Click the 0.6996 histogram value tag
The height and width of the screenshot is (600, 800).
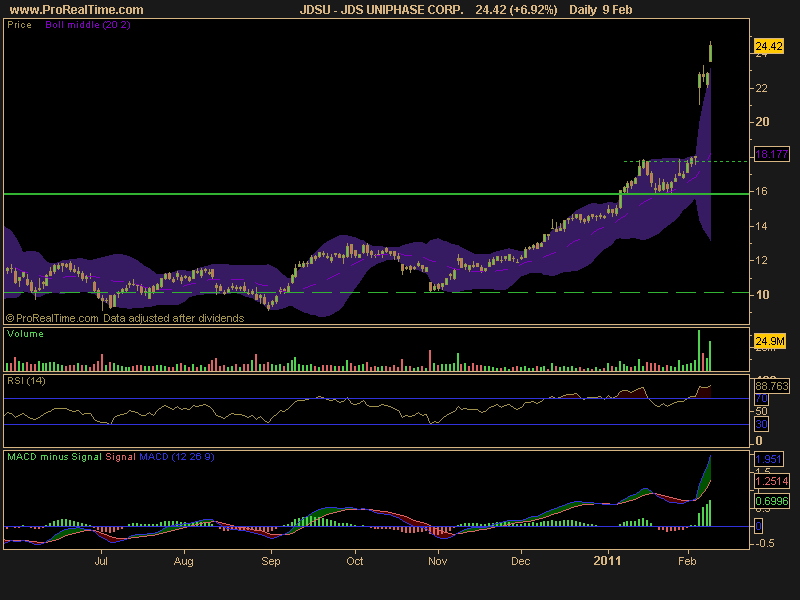click(771, 501)
